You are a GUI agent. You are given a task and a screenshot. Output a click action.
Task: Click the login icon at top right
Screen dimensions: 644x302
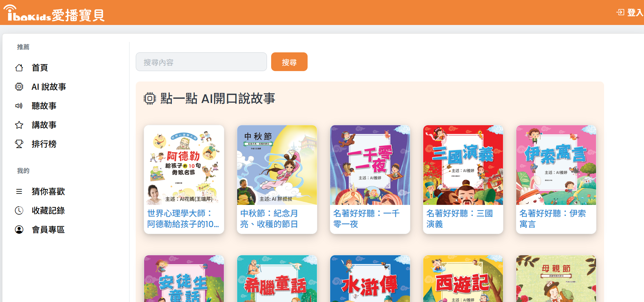tap(620, 12)
